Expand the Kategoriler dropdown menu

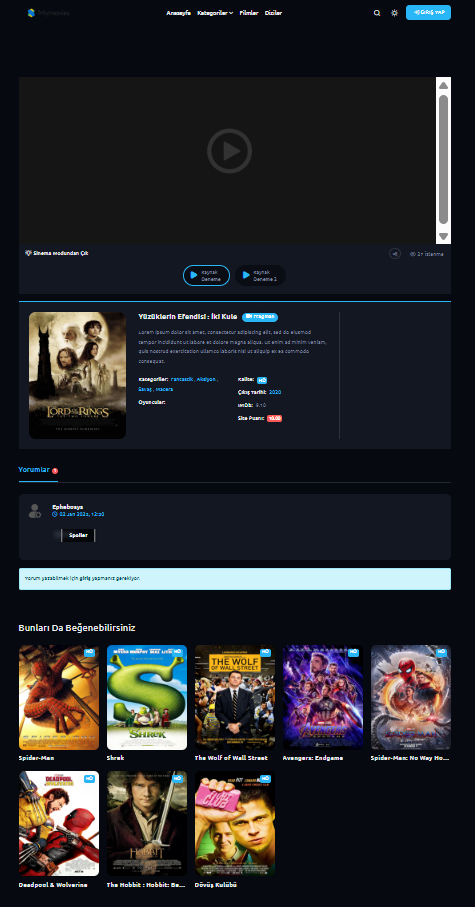coord(215,13)
